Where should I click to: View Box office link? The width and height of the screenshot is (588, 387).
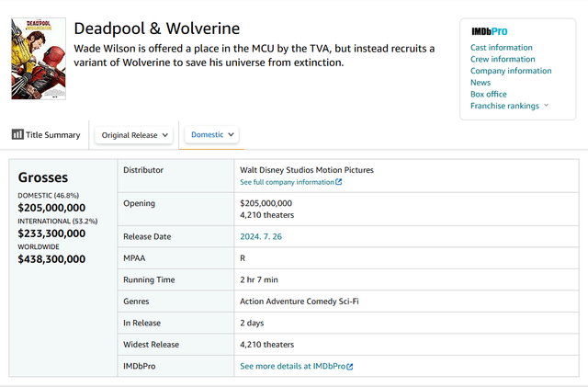(x=489, y=94)
